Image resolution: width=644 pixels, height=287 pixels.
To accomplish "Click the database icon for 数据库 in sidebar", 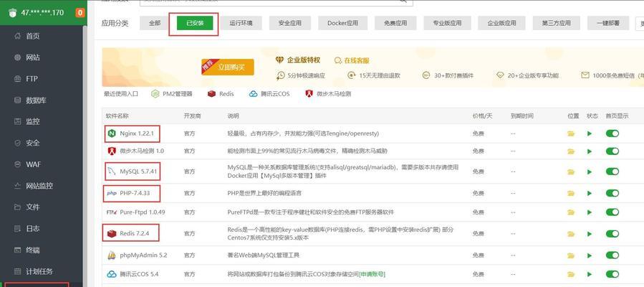I will 17,100.
